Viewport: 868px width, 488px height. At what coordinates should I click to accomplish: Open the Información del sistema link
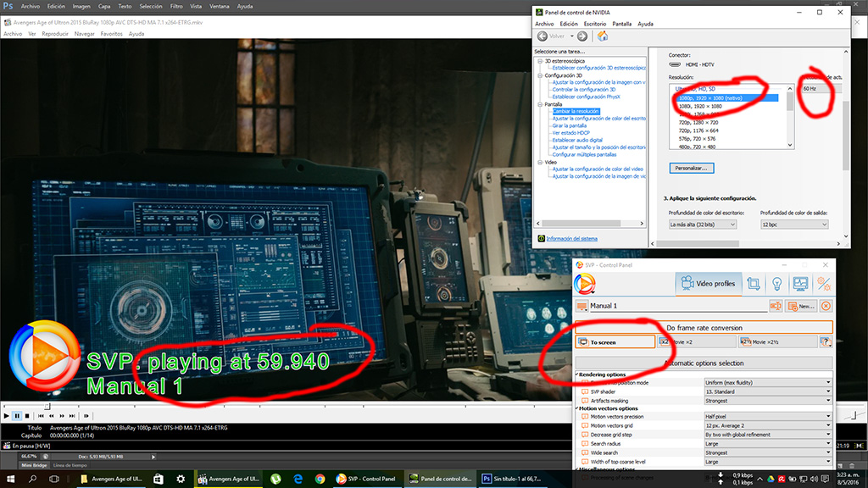click(x=571, y=239)
